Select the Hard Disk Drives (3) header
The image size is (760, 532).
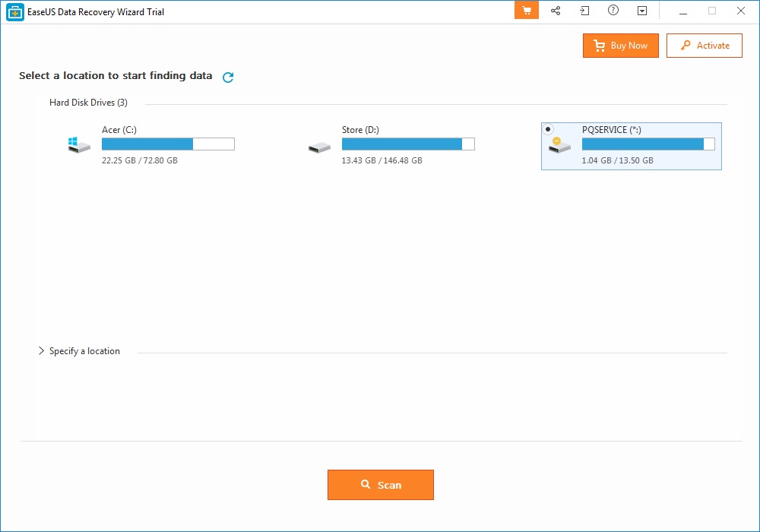click(x=87, y=102)
